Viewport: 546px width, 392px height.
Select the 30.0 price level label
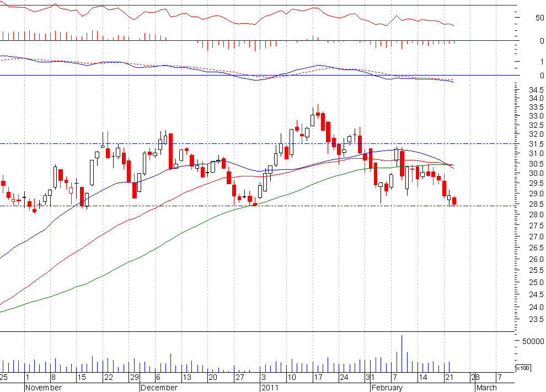pos(536,173)
